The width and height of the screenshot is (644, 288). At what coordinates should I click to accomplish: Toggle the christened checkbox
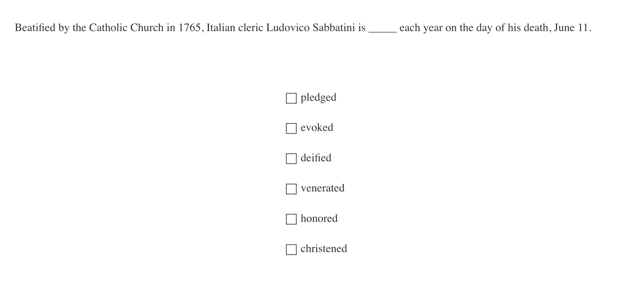tap(291, 250)
